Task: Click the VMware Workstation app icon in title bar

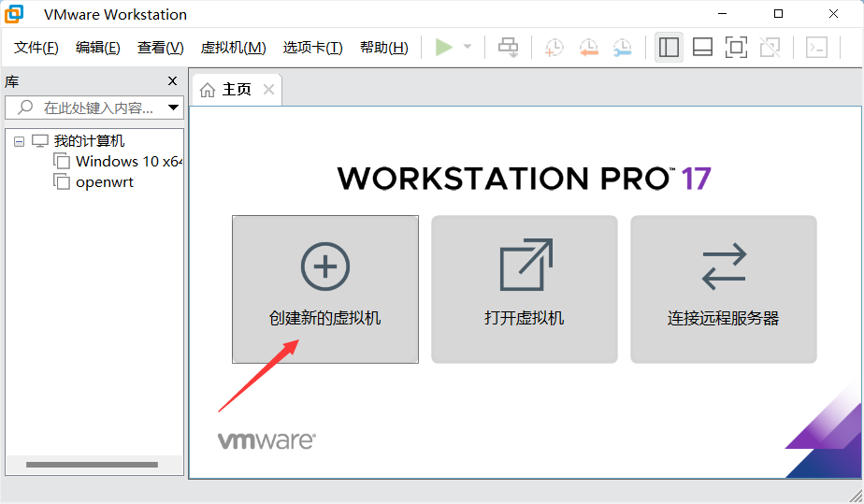Action: pos(15,14)
